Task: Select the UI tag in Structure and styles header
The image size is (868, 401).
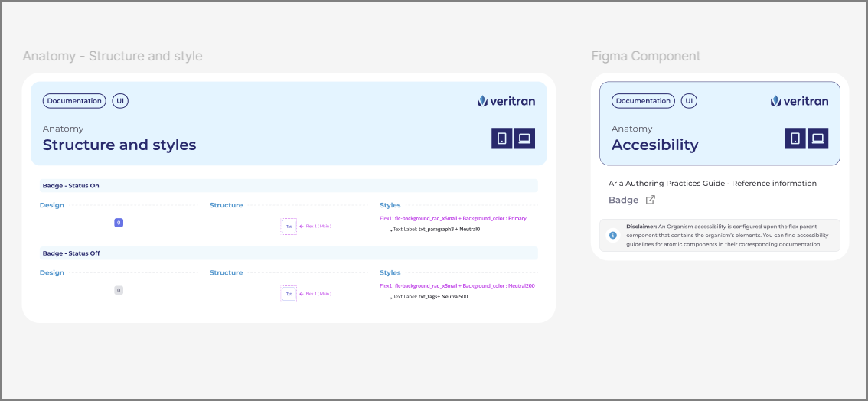Action: point(120,101)
